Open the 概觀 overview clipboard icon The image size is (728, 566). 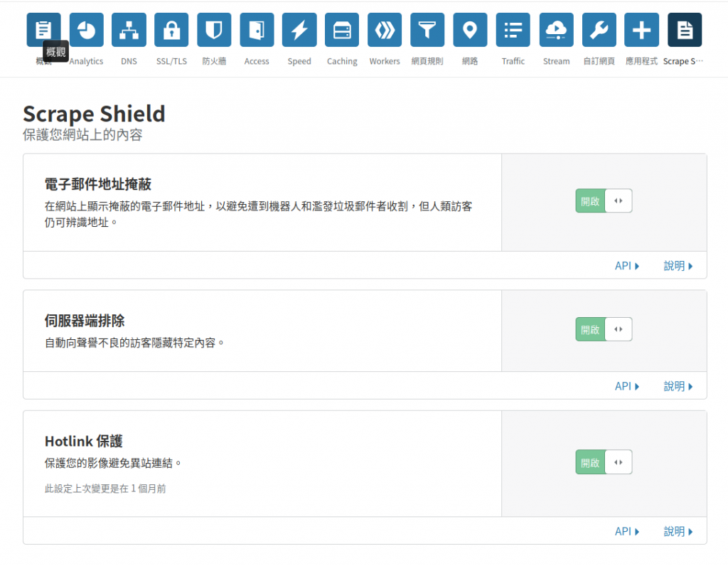tap(43, 30)
